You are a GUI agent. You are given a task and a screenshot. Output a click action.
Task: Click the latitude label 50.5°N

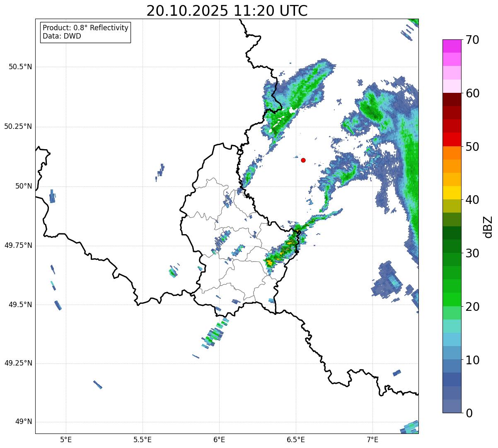pos(20,67)
